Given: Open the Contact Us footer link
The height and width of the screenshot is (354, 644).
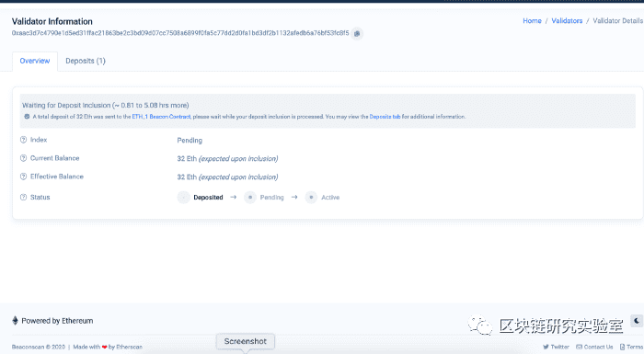Looking at the screenshot, I should (x=594, y=347).
